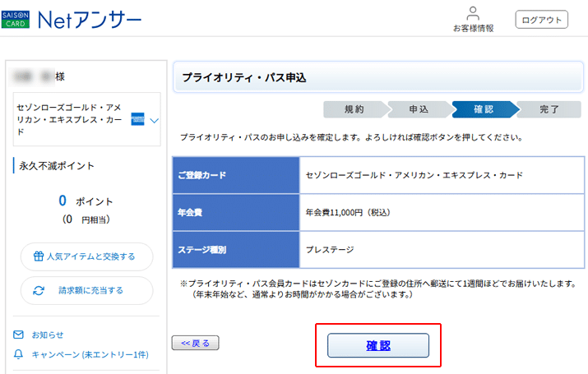Log out using the ログアウト button
588x374 pixels.
(x=541, y=20)
